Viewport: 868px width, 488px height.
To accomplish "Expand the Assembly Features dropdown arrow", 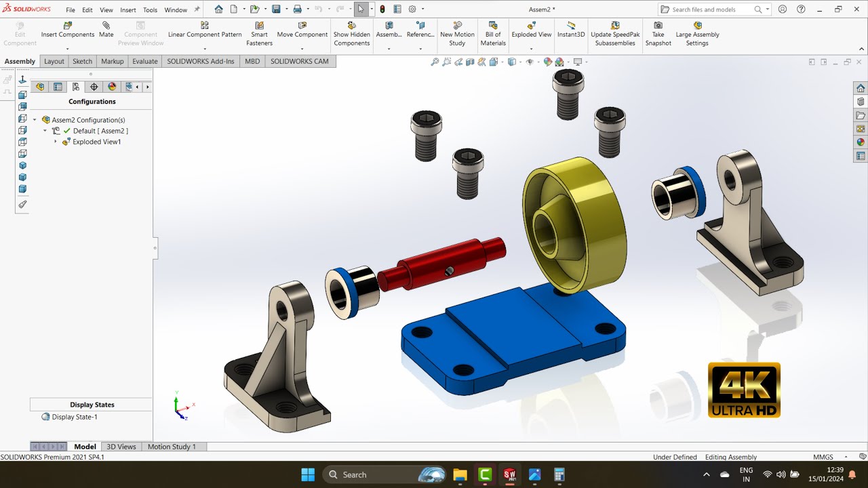I will [389, 49].
